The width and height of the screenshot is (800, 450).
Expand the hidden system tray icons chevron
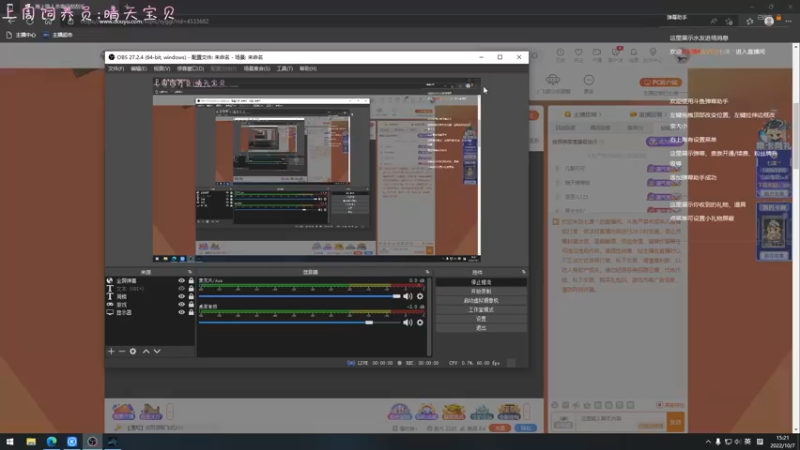[x=708, y=442]
